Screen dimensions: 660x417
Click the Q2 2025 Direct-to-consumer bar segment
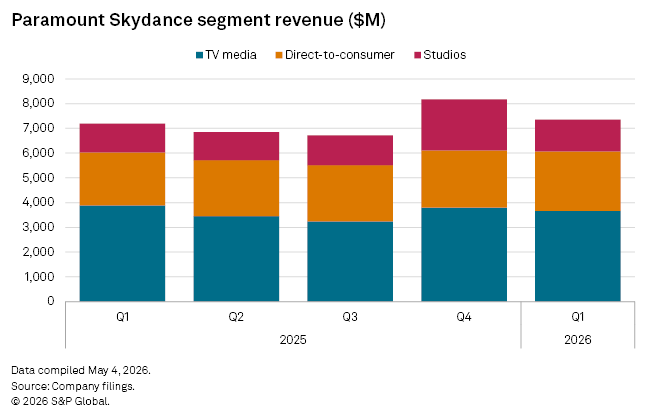[x=236, y=188]
